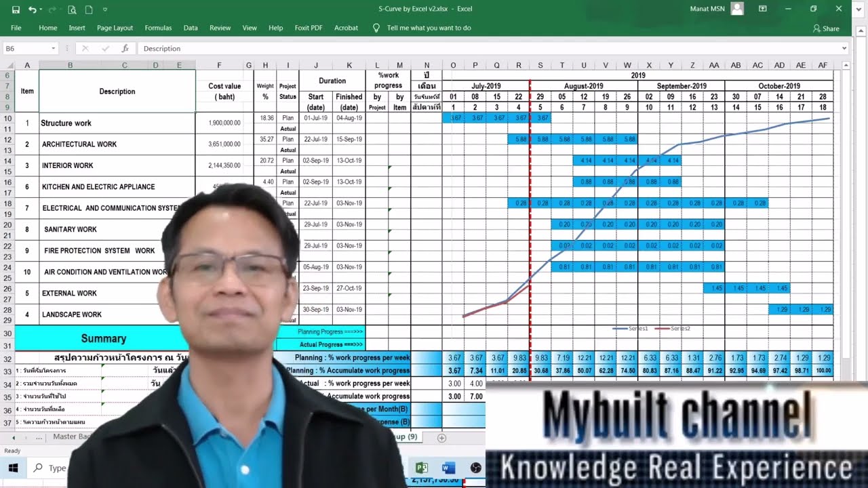
Task: Select cost value 3,651,000.00 cell
Action: 219,144
